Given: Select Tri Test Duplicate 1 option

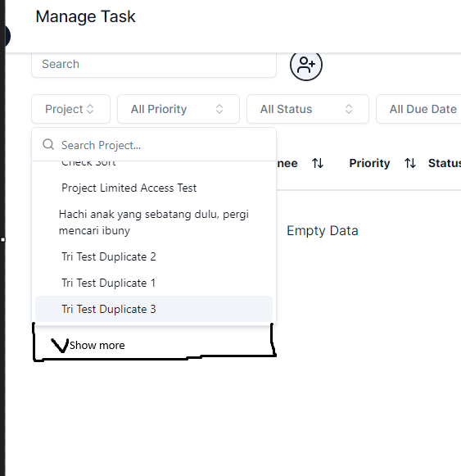Looking at the screenshot, I should pyautogui.click(x=154, y=283).
